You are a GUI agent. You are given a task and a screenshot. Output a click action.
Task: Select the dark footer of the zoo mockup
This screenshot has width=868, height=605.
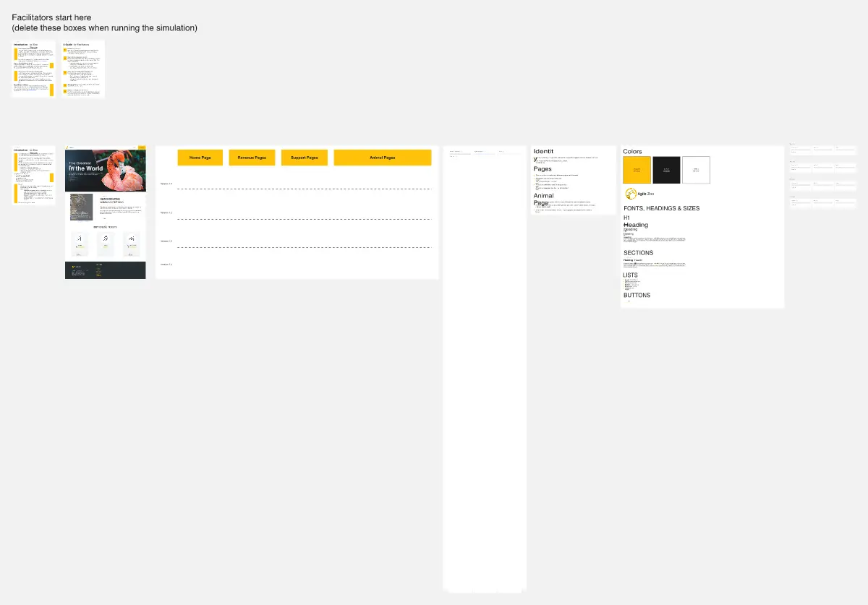[x=105, y=270]
